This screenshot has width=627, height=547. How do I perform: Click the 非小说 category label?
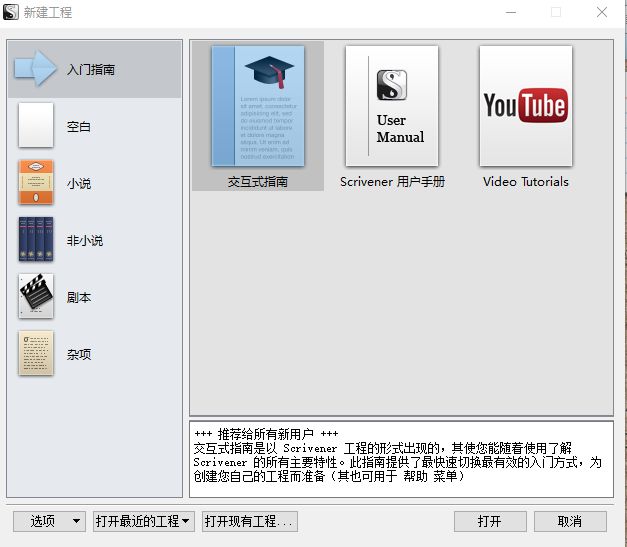(85, 240)
